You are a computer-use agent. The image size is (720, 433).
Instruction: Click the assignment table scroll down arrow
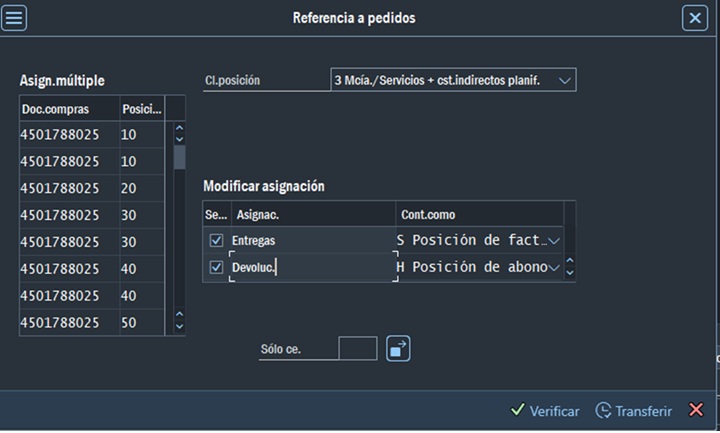[570, 272]
